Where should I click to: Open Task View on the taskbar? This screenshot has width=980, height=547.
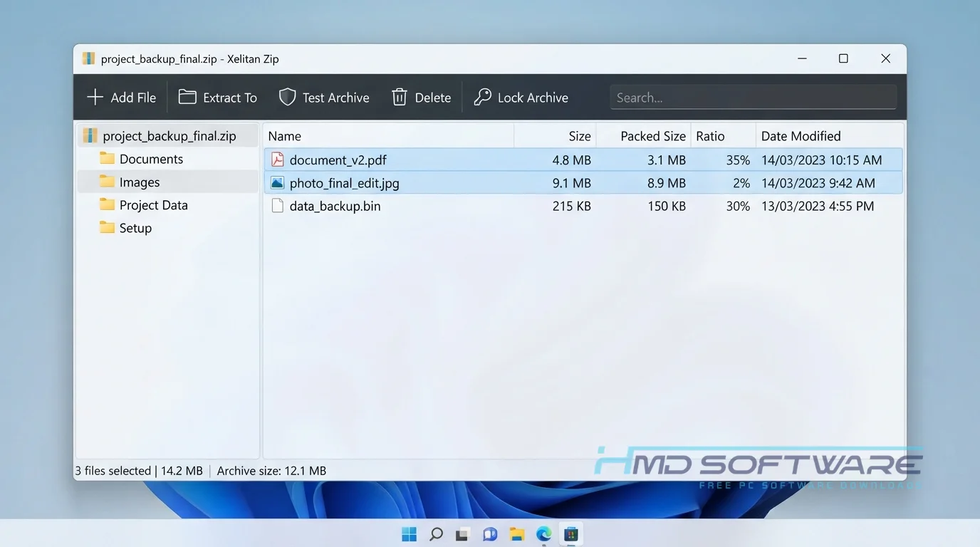pyautogui.click(x=463, y=533)
